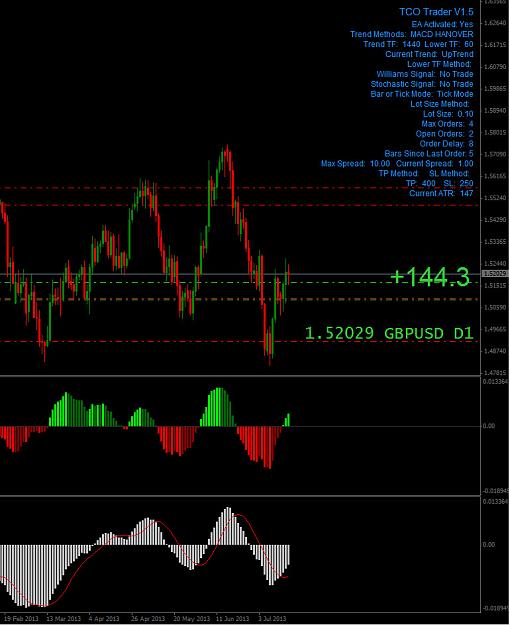Select the 1.55240 price axis label
The width and height of the screenshot is (510, 625).
494,198
